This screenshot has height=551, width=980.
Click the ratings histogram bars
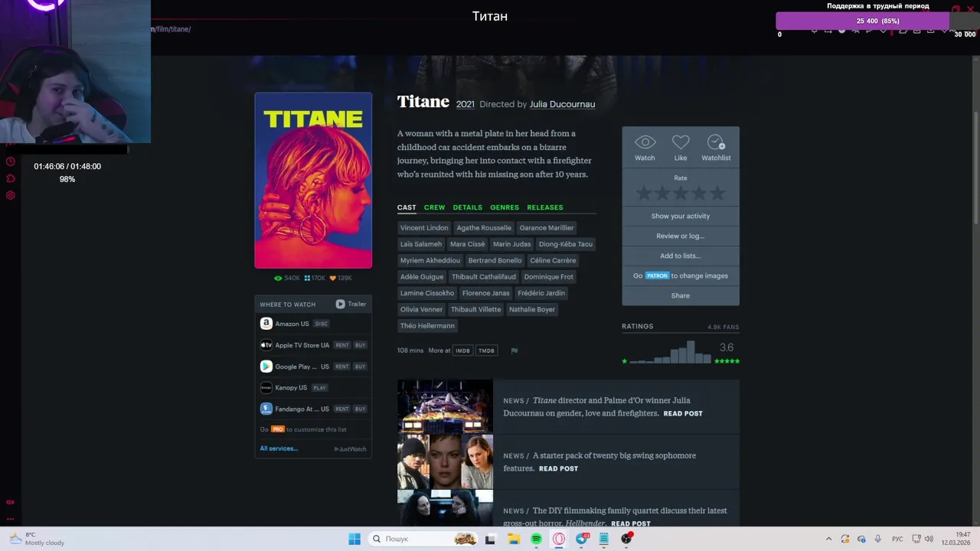pos(672,352)
